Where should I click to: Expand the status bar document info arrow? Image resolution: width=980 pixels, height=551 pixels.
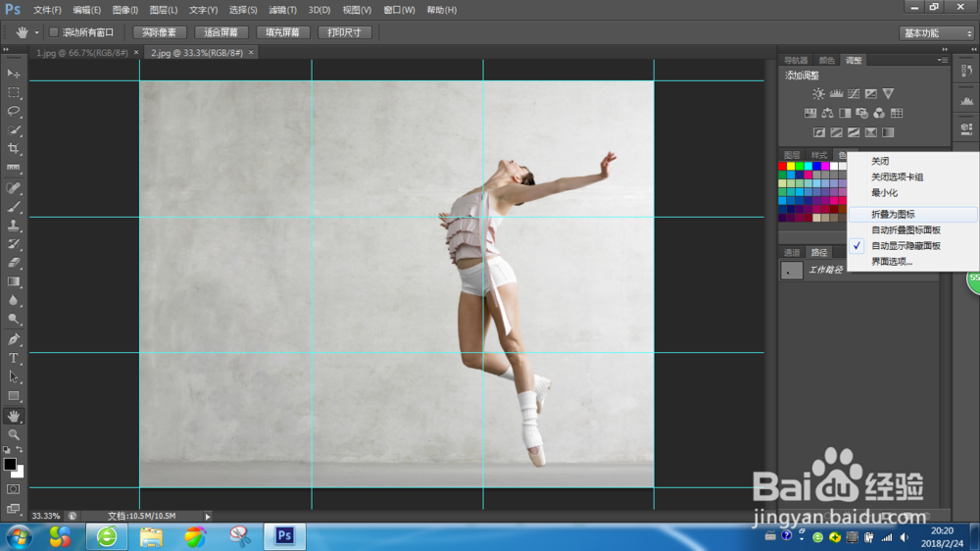207,516
